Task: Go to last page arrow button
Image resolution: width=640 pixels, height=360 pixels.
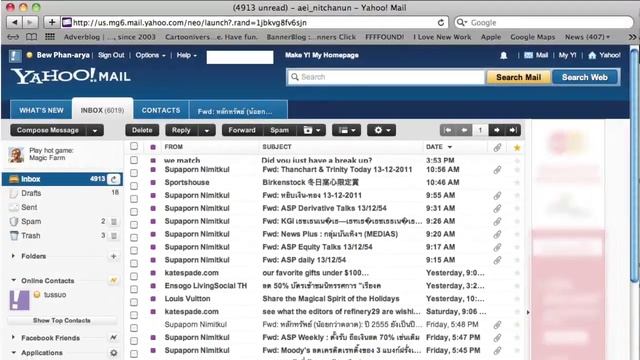Action: click(513, 130)
